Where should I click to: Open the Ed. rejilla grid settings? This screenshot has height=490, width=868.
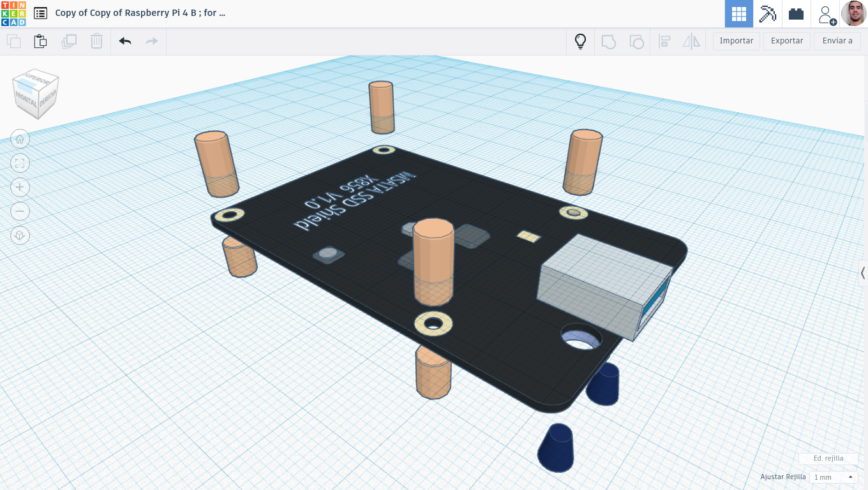click(x=828, y=458)
